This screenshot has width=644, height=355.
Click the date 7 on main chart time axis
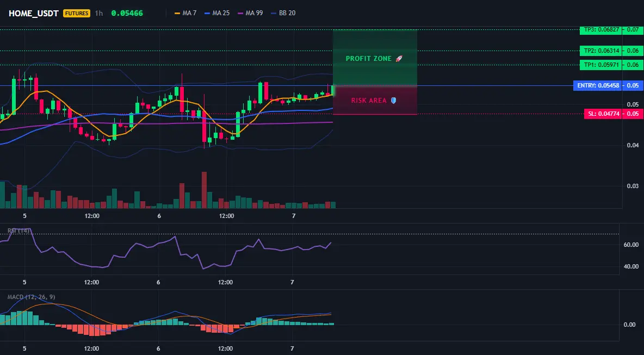click(x=293, y=216)
